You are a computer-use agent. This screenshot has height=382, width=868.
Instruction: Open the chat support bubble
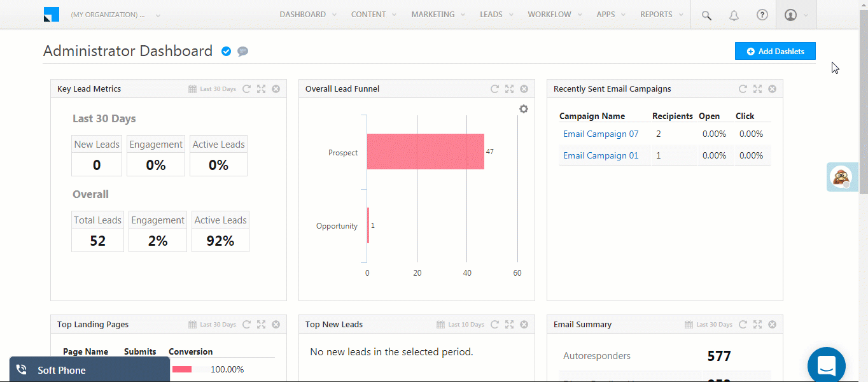[x=826, y=365]
